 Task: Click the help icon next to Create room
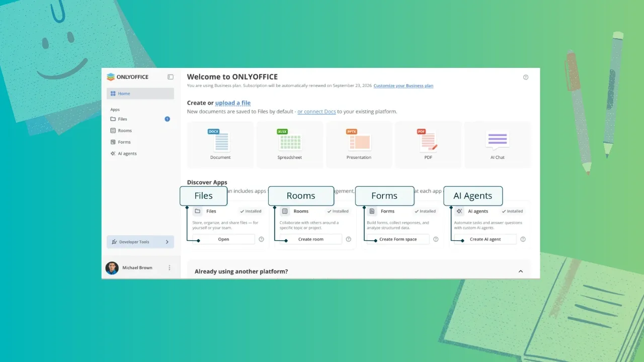pos(349,239)
